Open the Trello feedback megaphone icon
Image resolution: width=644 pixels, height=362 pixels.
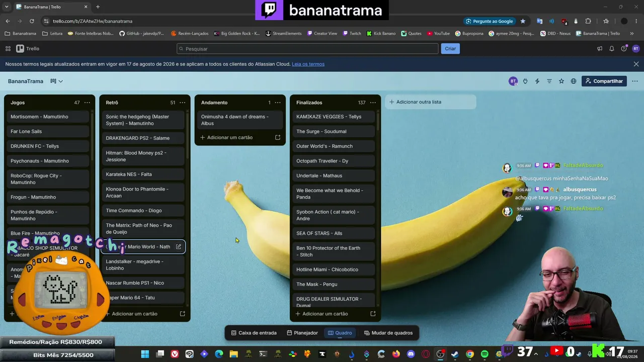pyautogui.click(x=600, y=49)
